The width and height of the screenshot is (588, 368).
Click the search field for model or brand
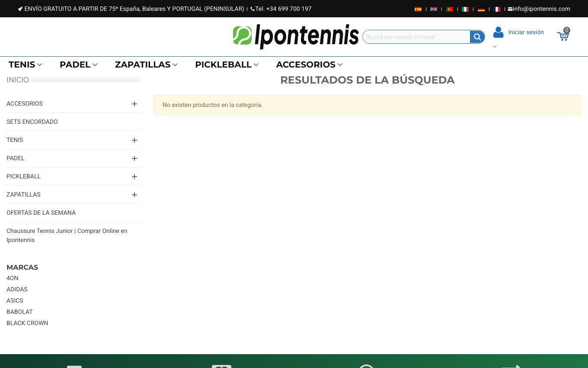click(416, 37)
